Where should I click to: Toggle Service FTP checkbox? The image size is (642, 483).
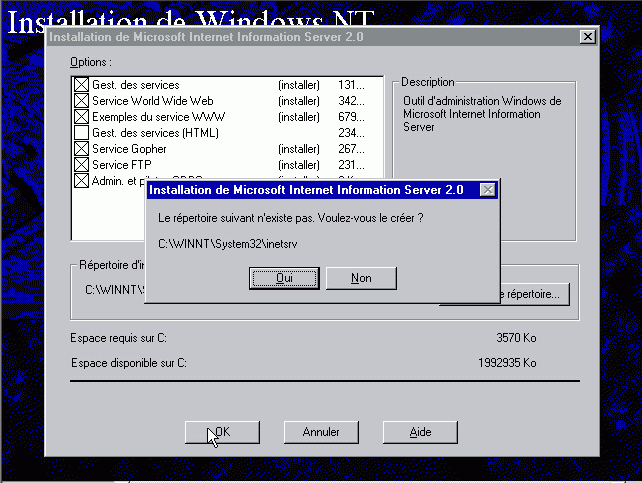tap(81, 165)
